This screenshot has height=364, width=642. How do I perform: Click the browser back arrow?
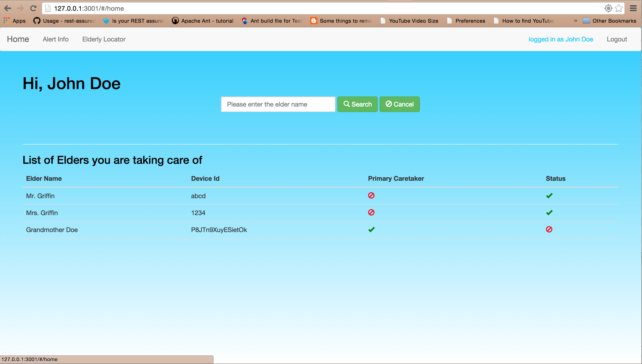8,8
